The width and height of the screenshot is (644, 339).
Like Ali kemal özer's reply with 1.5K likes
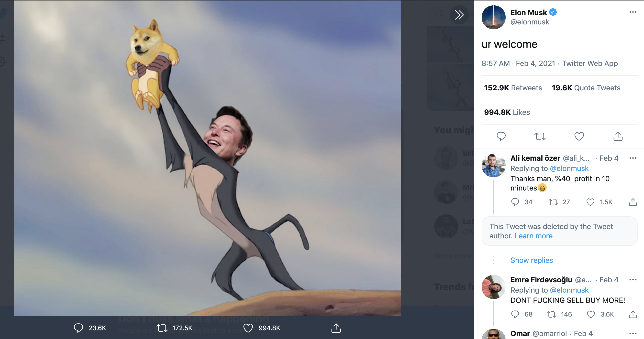[590, 202]
